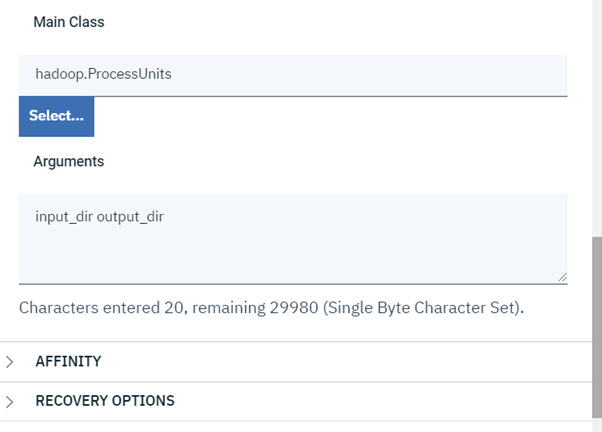The width and height of the screenshot is (602, 432).
Task: Click the Arguments label
Action: 68,161
